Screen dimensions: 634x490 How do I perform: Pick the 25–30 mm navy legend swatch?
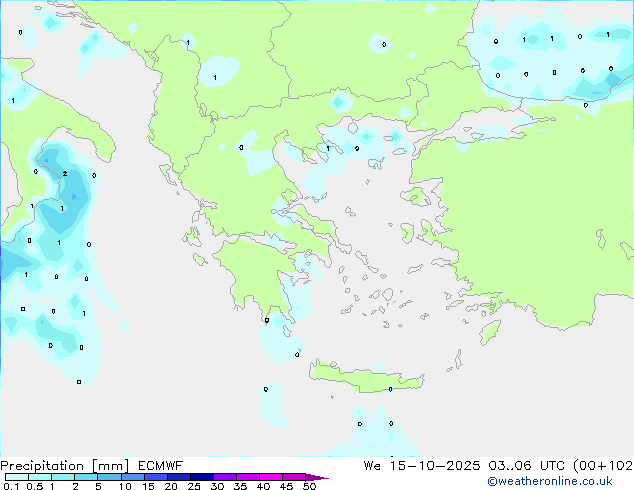click(x=202, y=477)
